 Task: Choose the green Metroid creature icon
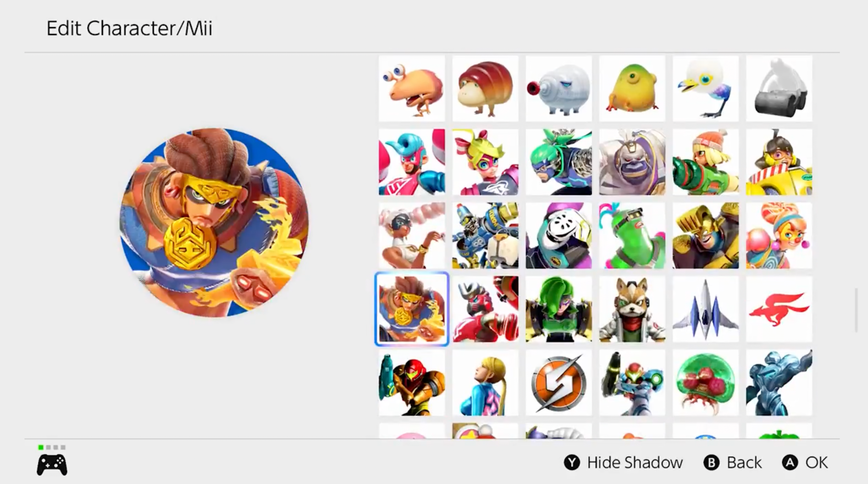(705, 383)
